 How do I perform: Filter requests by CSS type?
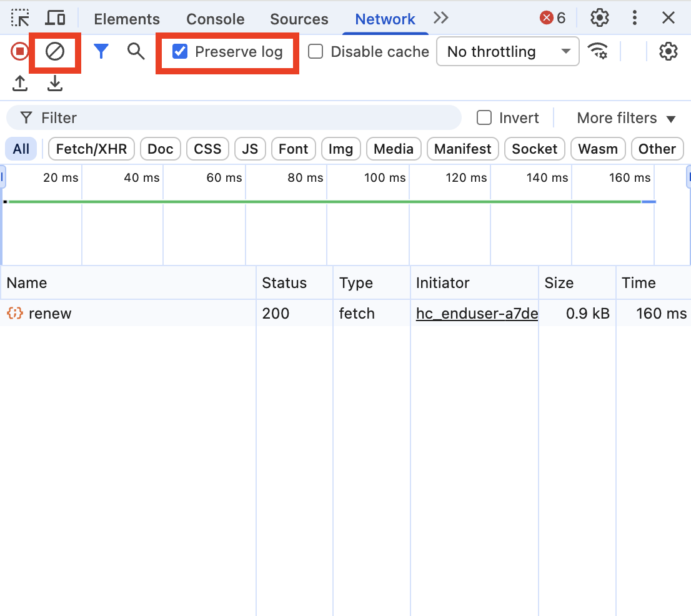coord(207,149)
